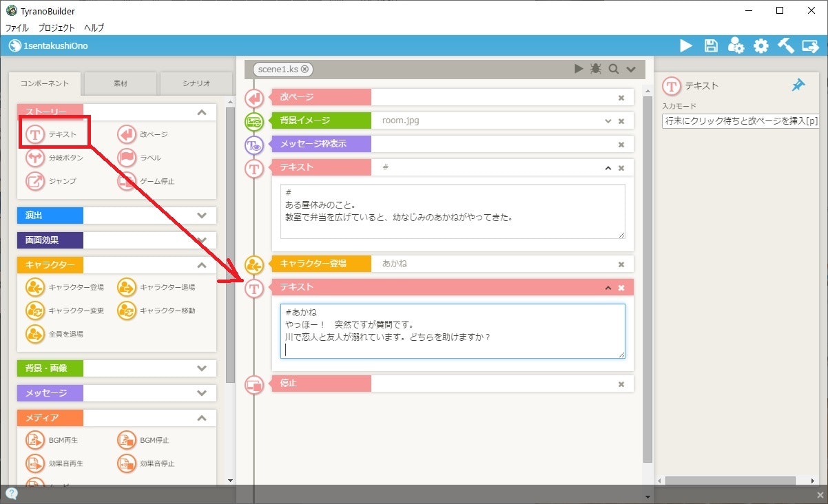This screenshot has width=828, height=504.
Task: Select the ゲーム停止 component
Action: pos(146,181)
